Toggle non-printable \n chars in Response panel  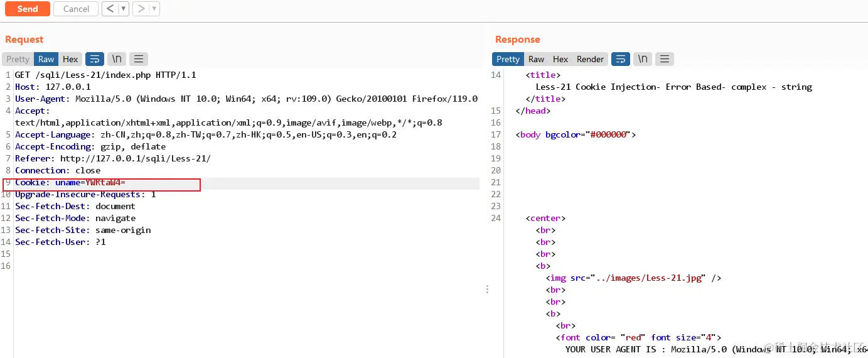pyautogui.click(x=643, y=59)
